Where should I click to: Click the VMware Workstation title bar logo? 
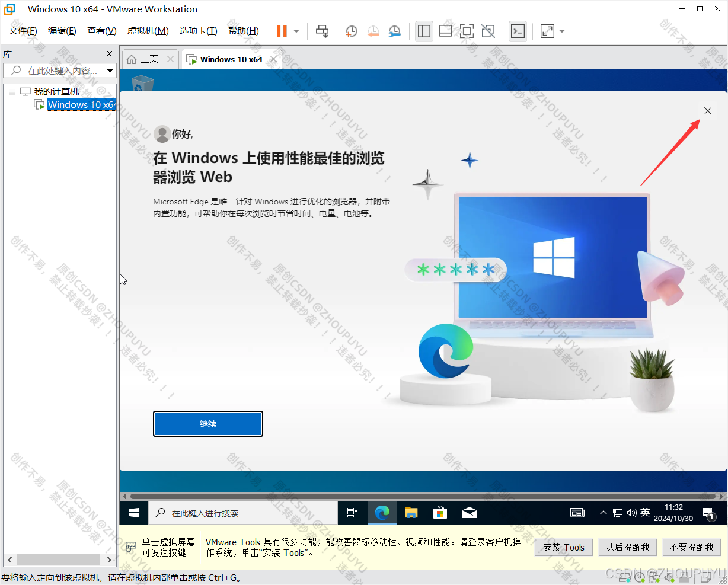coord(9,9)
